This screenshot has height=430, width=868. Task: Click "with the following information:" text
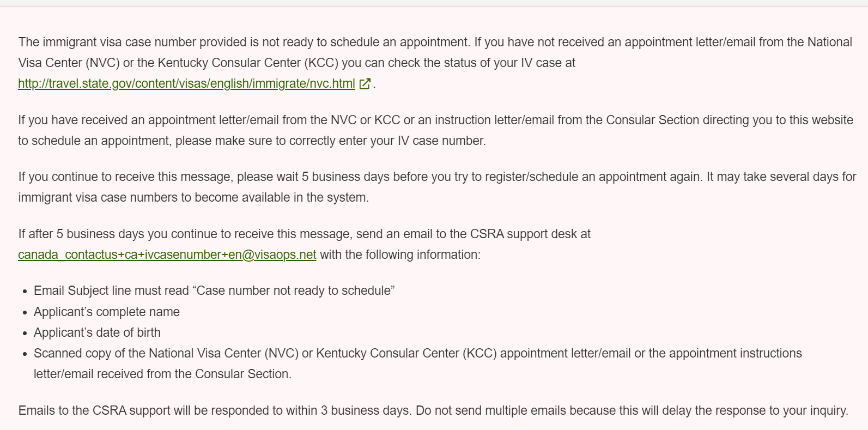(400, 255)
